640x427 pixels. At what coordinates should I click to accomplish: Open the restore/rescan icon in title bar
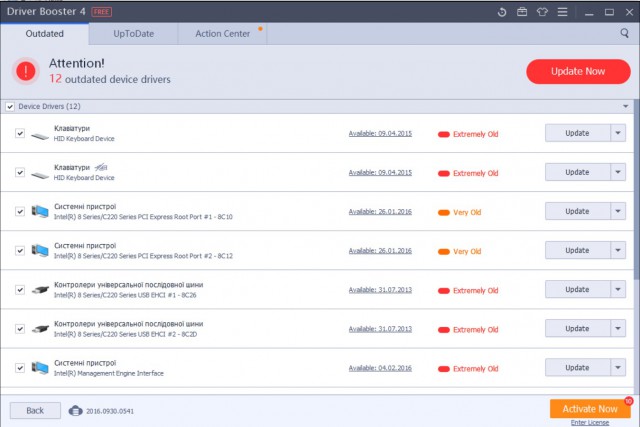502,12
